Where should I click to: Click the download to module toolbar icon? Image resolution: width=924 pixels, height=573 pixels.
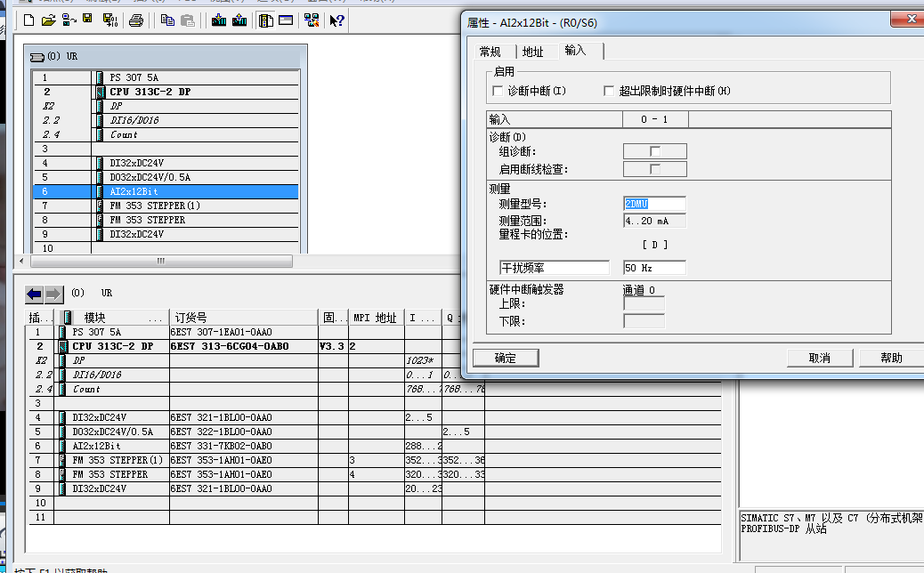(x=219, y=20)
